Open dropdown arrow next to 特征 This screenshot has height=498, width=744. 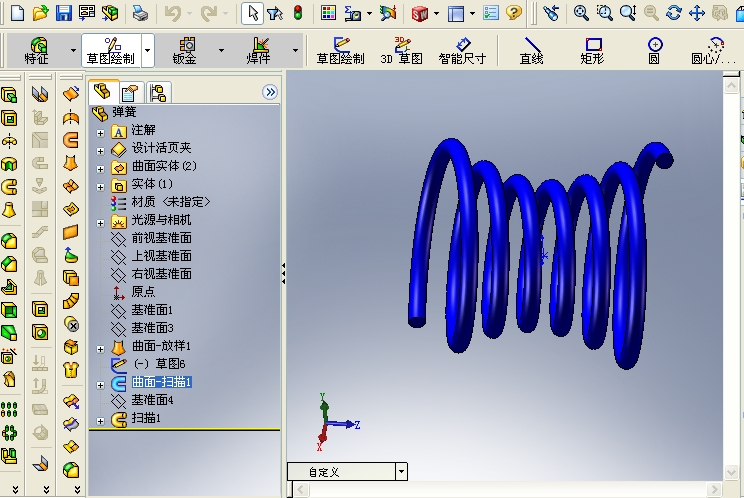(73, 50)
